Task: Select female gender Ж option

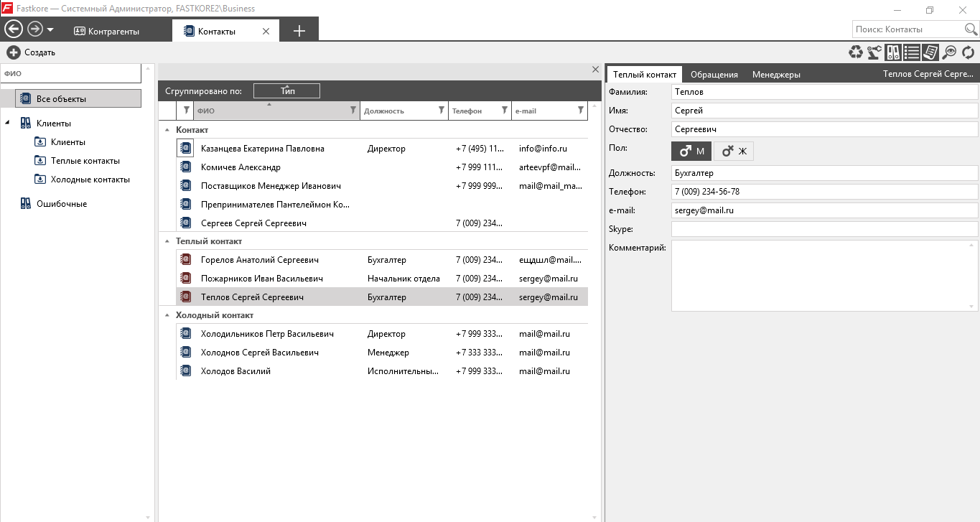Action: click(x=734, y=151)
